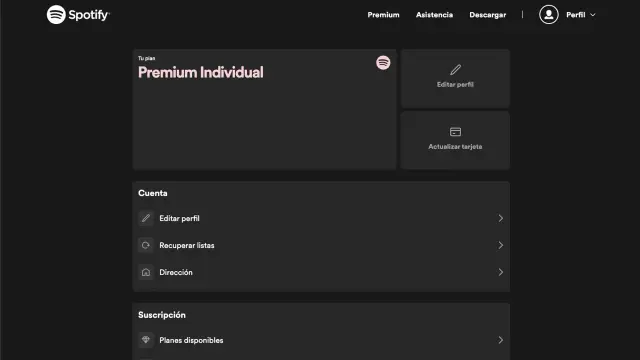Click chevron on Recuperar listas row
This screenshot has width=640, height=360.
(500, 245)
